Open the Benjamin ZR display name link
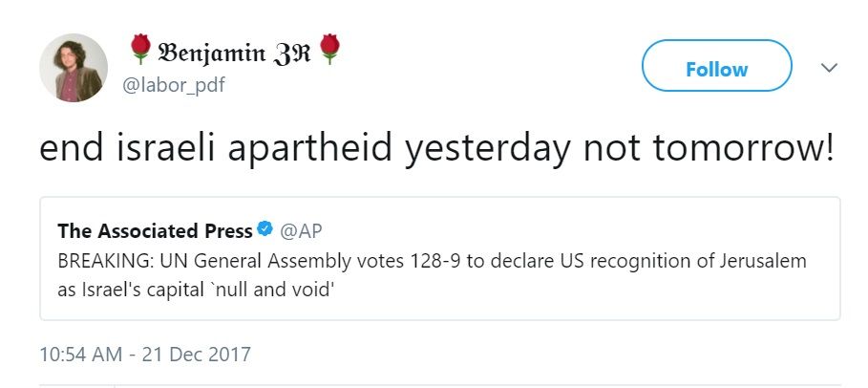This screenshot has height=388, width=868. (233, 50)
